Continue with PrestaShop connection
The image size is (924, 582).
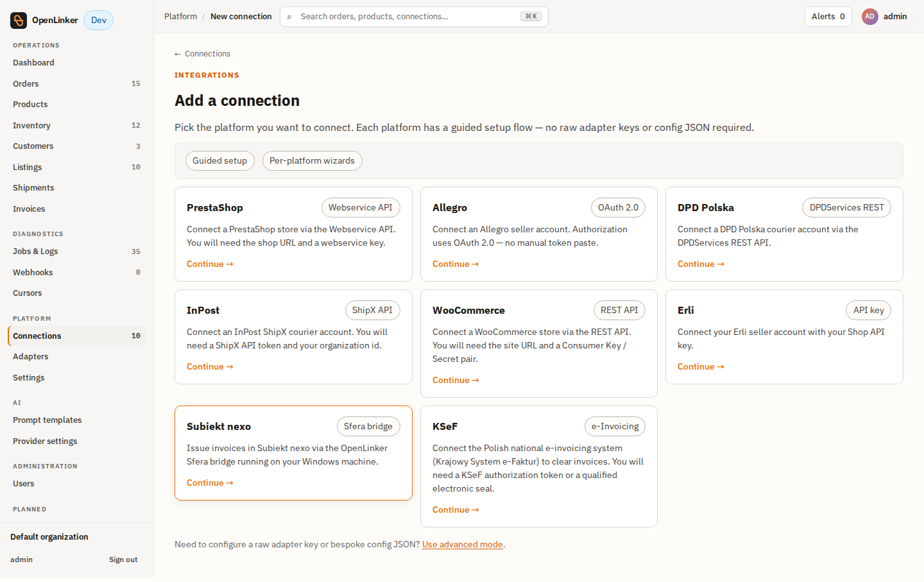210,264
